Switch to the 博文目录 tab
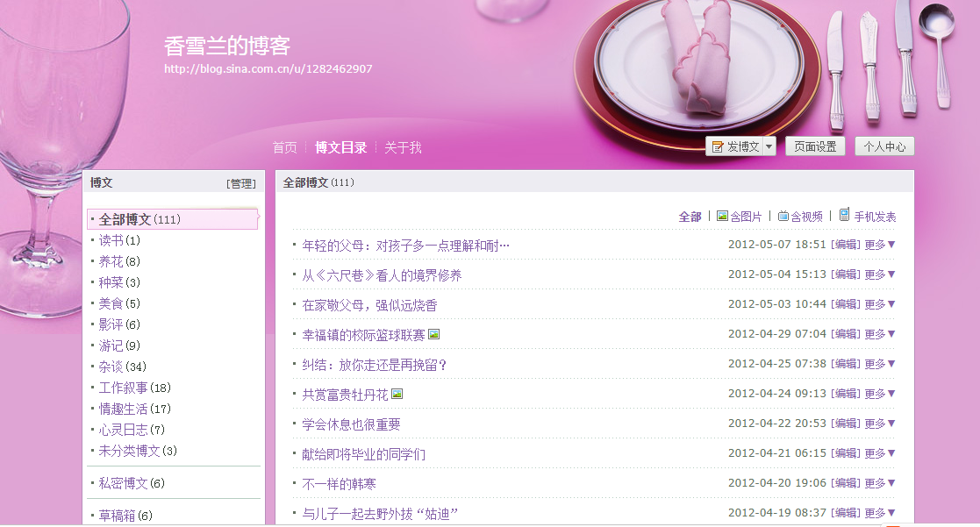980x527 pixels. pyautogui.click(x=340, y=147)
